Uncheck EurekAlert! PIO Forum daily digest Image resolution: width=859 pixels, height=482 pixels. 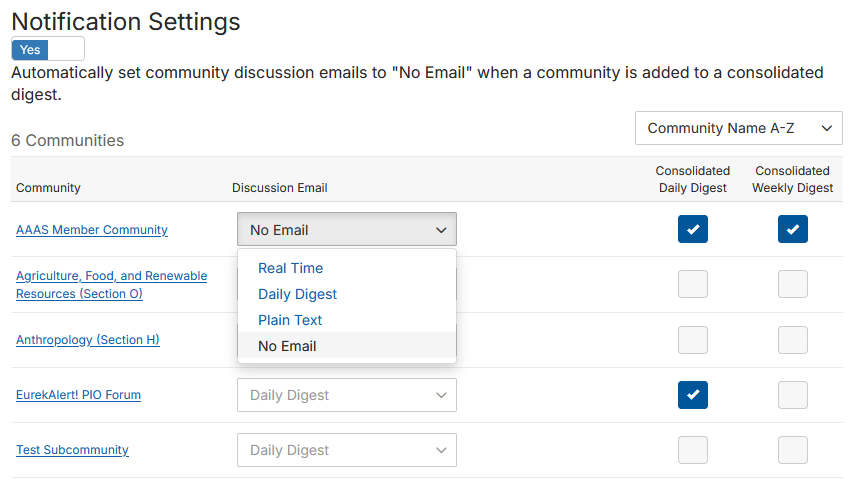pyautogui.click(x=693, y=395)
